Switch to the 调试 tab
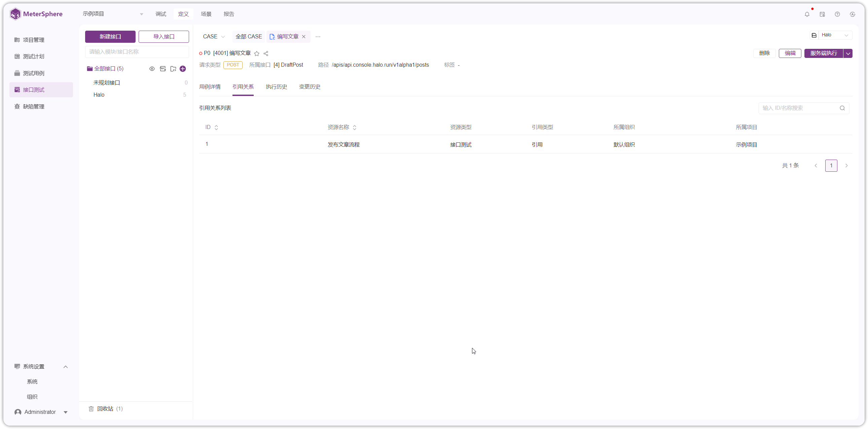The image size is (868, 429). (161, 14)
